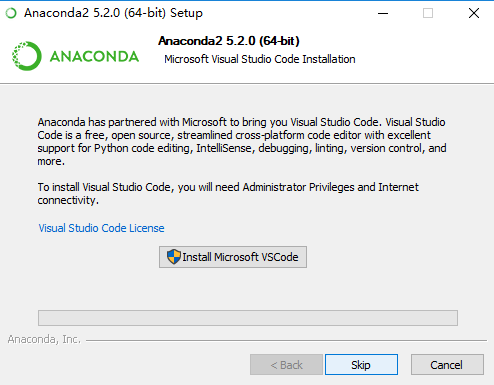The image size is (494, 385).
Task: Click the disabled maximize window button
Action: 428,13
